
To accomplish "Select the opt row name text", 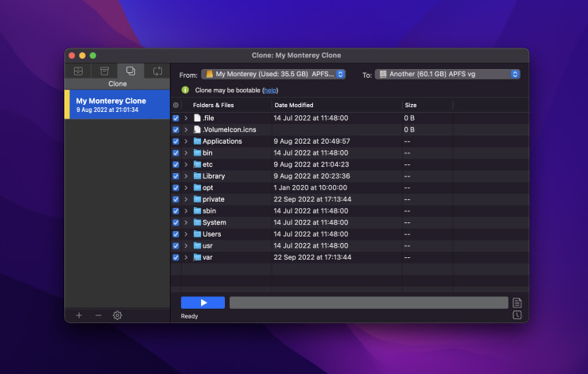I will [x=207, y=187].
